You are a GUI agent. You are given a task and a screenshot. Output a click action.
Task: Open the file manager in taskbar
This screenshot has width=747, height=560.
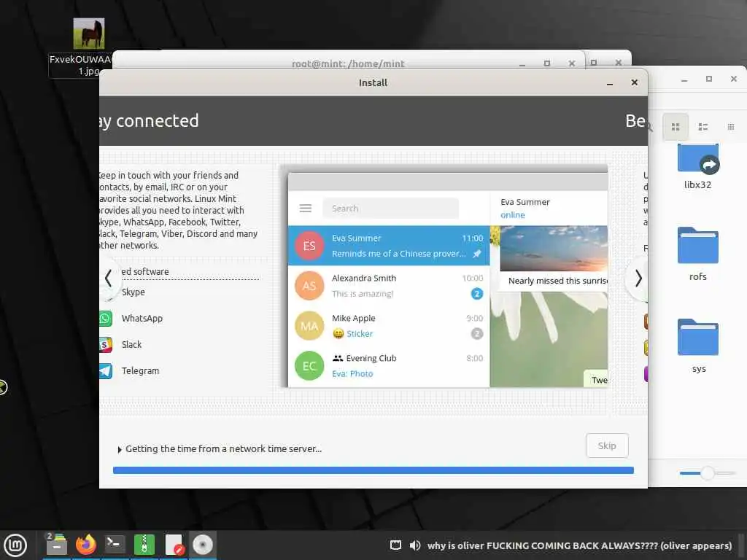click(x=56, y=545)
